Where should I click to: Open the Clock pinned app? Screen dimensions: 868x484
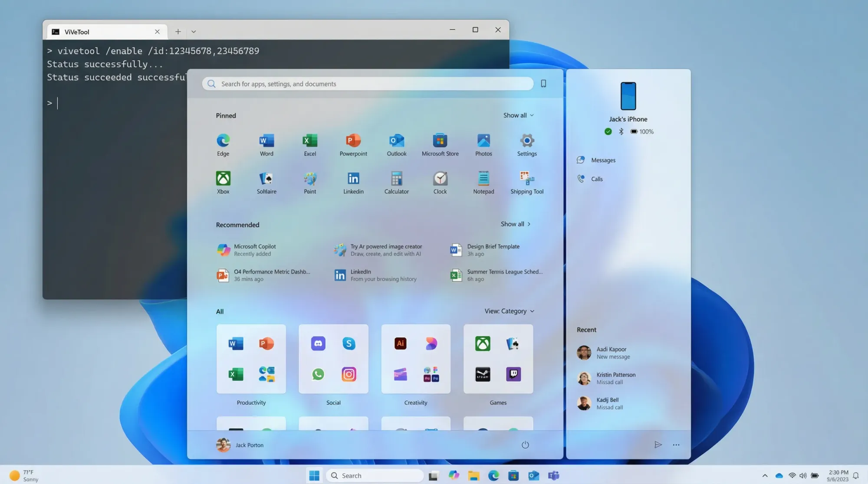click(440, 179)
